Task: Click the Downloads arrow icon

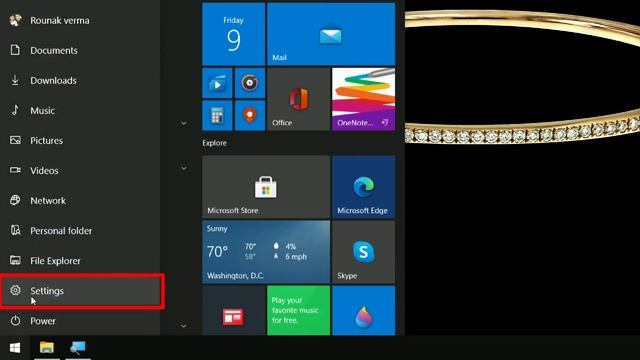Action: click(15, 80)
